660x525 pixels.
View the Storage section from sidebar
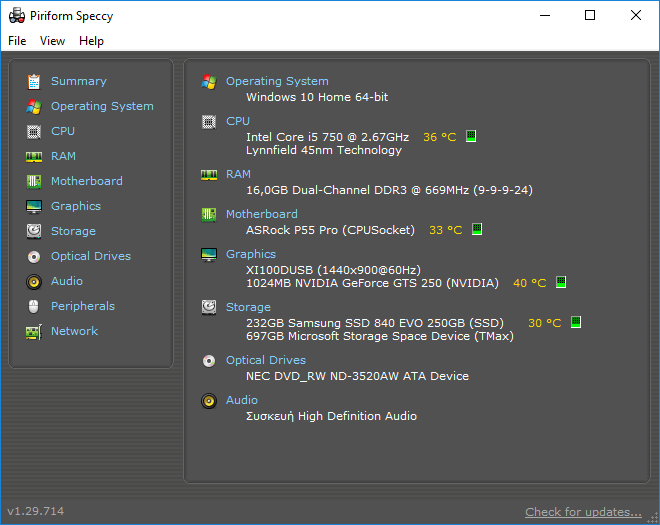[x=73, y=231]
